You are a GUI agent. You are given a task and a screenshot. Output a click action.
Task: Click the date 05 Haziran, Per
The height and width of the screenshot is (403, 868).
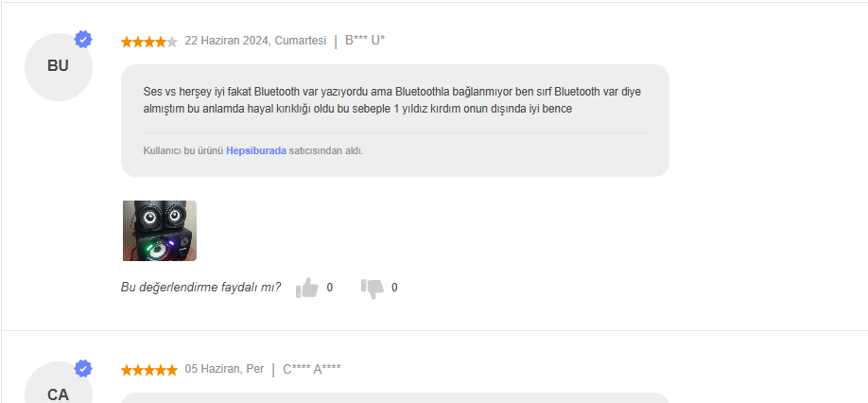224,369
